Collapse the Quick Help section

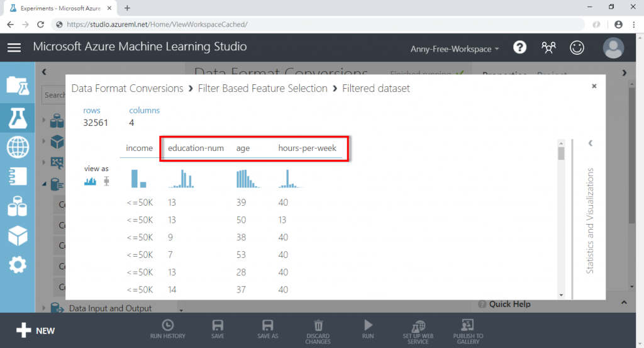tap(624, 303)
